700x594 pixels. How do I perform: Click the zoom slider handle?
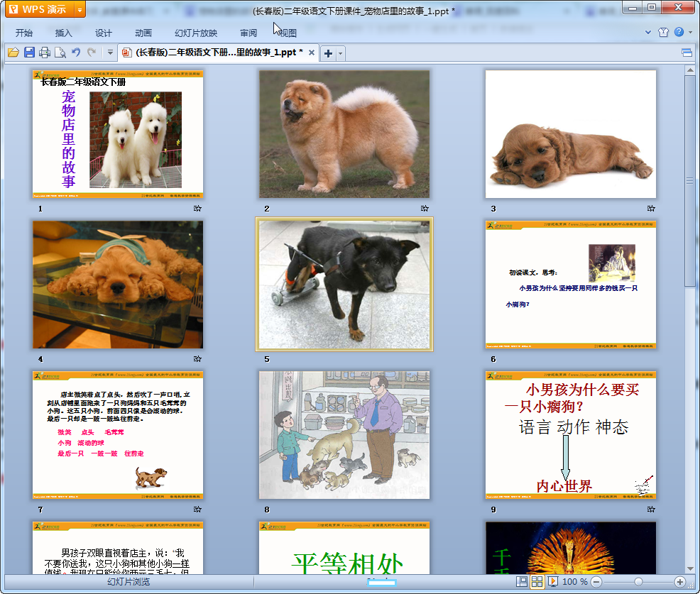coord(638,581)
